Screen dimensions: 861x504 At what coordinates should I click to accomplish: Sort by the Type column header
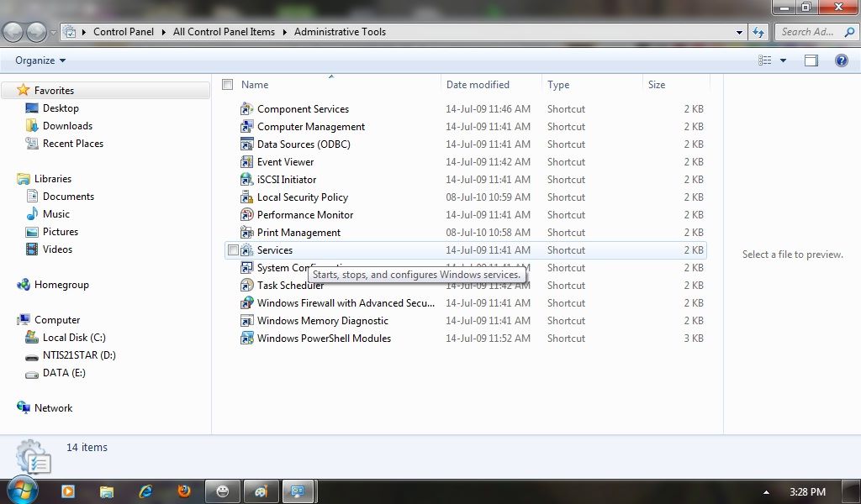[x=558, y=85]
